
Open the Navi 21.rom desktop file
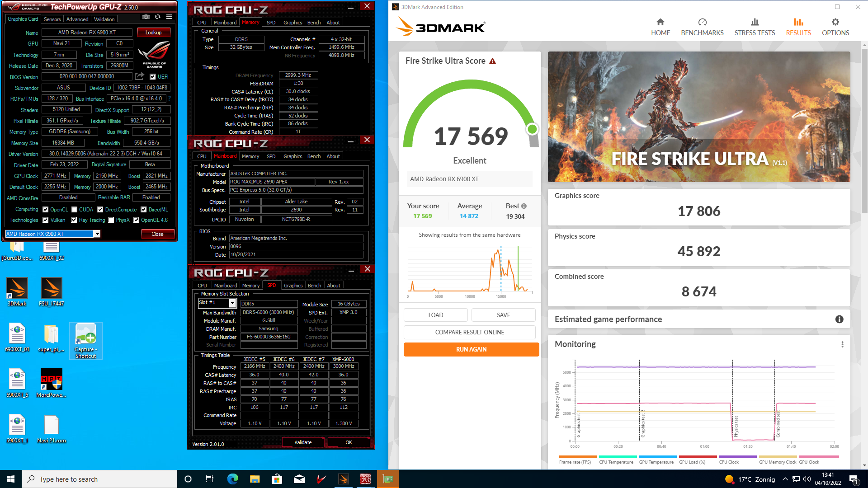point(51,429)
